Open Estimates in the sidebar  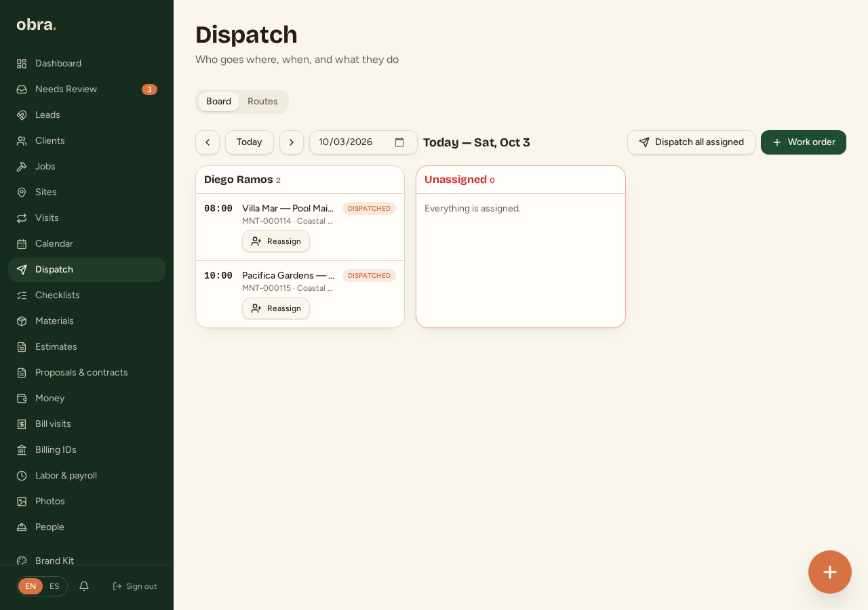tap(87, 347)
